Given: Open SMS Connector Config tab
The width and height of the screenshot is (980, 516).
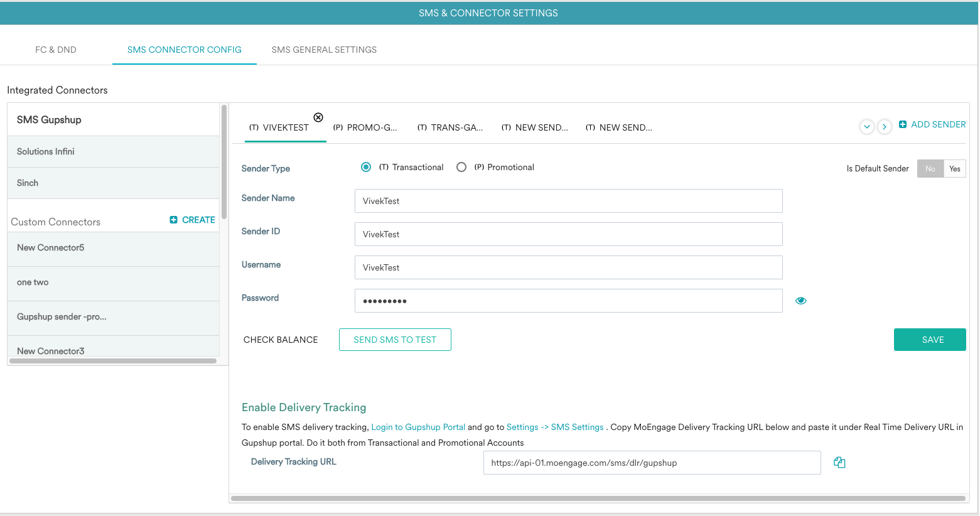Looking at the screenshot, I should (185, 50).
